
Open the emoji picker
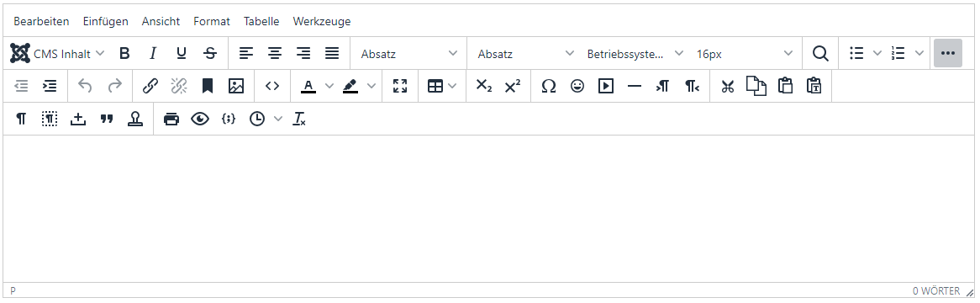pos(577,87)
